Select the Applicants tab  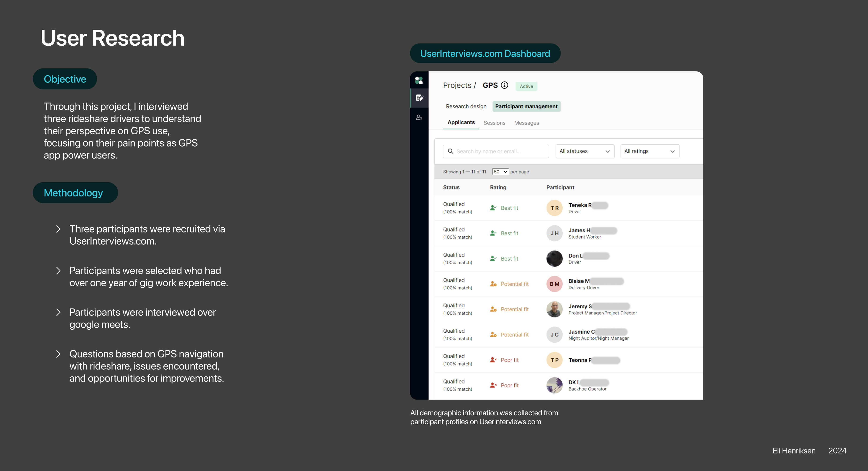(461, 122)
